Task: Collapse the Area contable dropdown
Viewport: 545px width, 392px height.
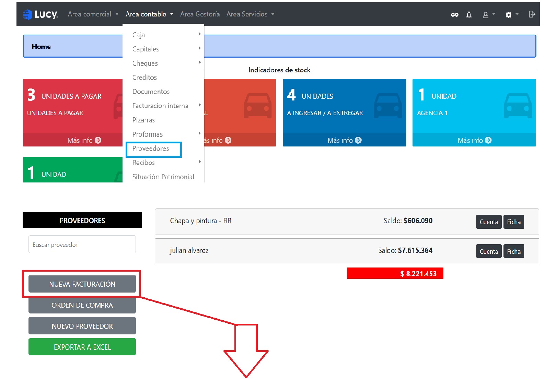Action: point(149,14)
